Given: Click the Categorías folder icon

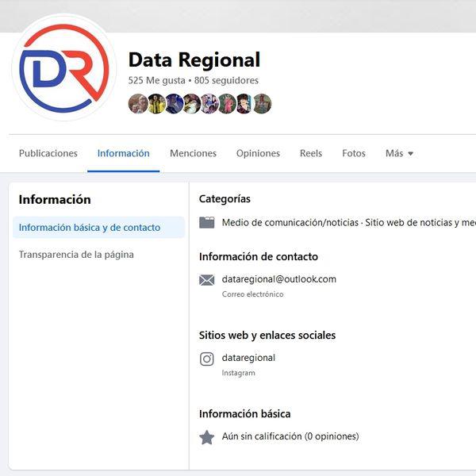Looking at the screenshot, I should click(x=207, y=223).
